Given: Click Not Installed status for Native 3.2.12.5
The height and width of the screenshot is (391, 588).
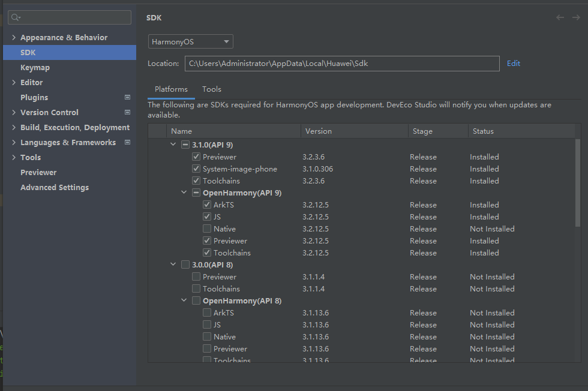Looking at the screenshot, I should (x=492, y=229).
